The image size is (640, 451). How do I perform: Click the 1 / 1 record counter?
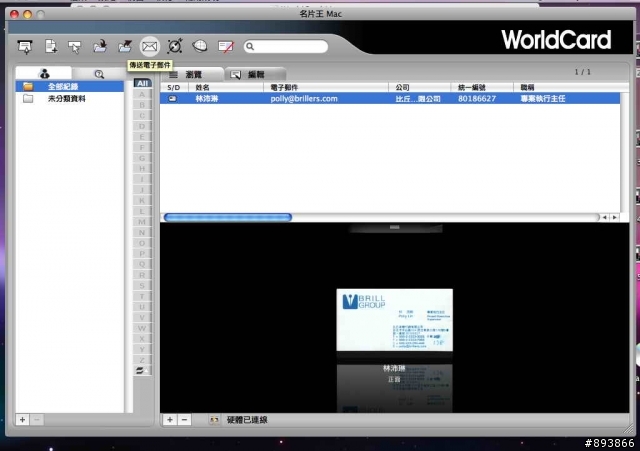click(582, 72)
